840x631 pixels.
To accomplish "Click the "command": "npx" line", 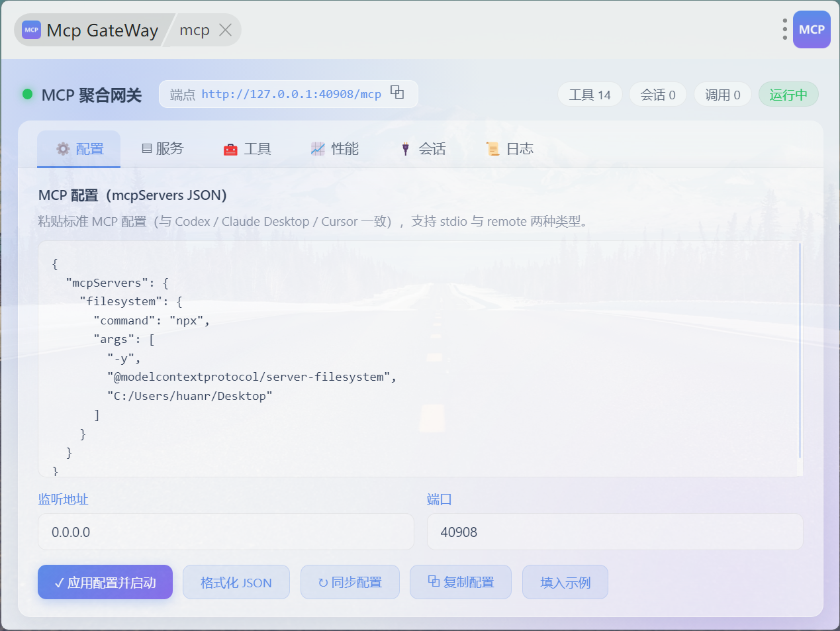I will (152, 320).
